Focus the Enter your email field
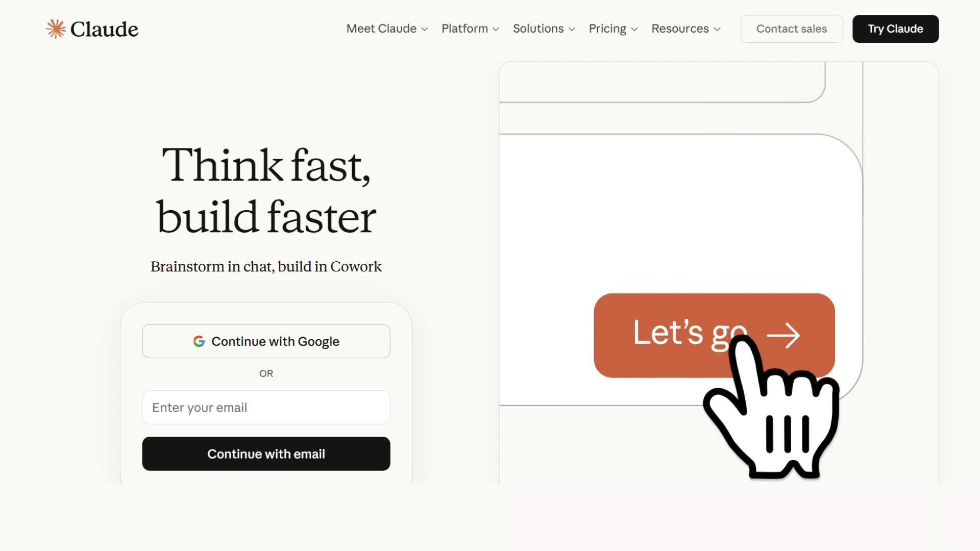This screenshot has width=980, height=551. pos(266,407)
